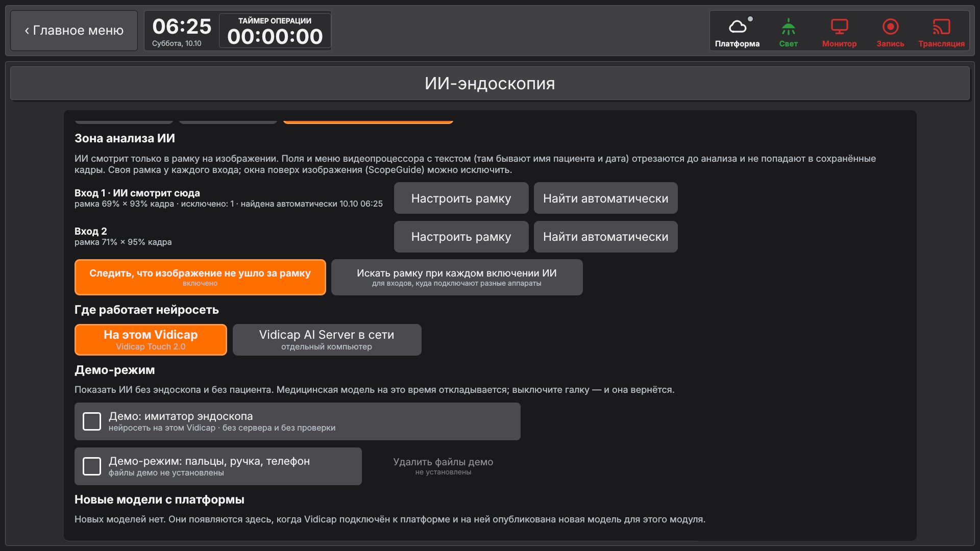
Task: Open the Трансляция cast icon
Action: coord(941,32)
